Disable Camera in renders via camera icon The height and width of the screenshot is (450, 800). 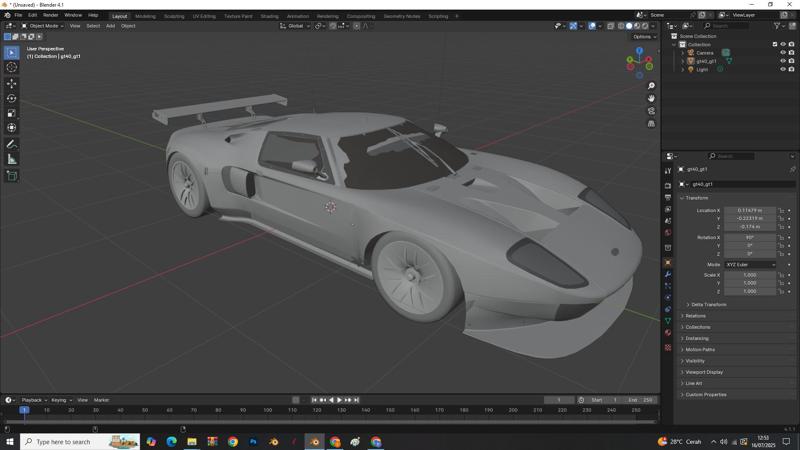[x=791, y=53]
